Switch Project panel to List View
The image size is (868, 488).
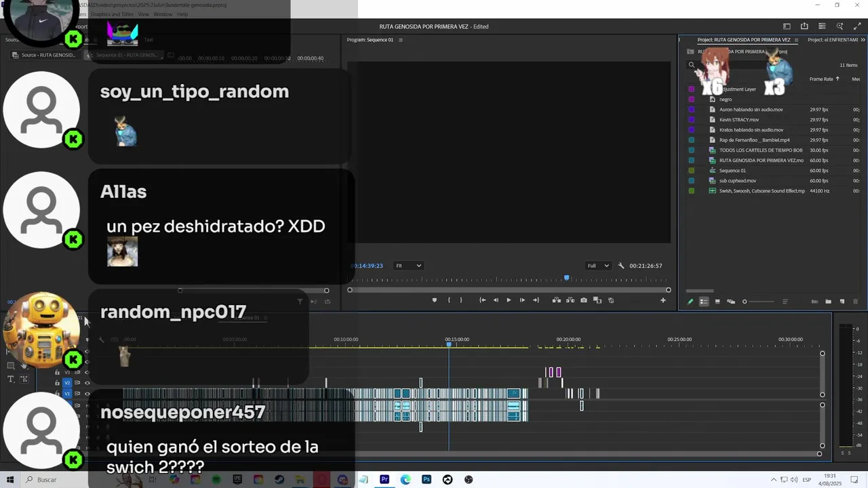click(704, 302)
